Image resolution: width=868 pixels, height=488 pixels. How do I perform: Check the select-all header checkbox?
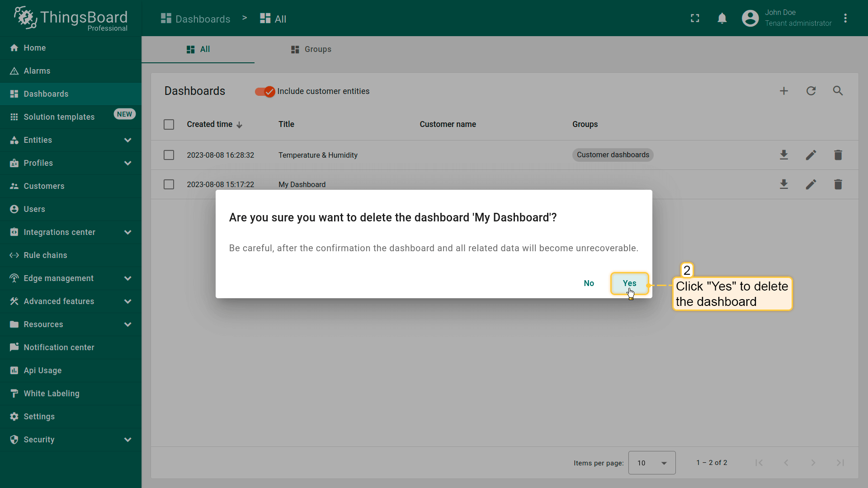coord(169,124)
